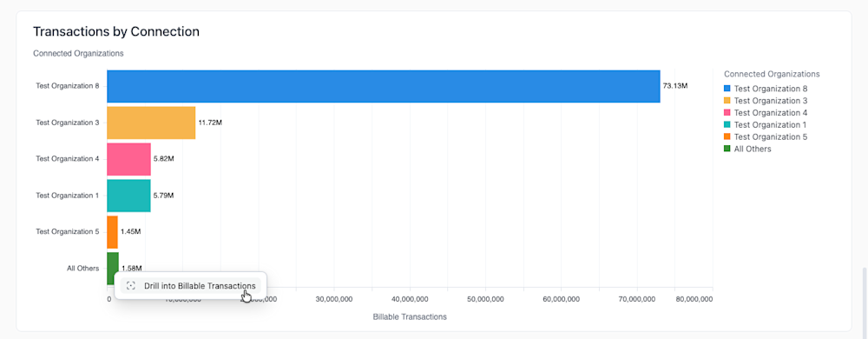Click Drill into Billable Transactions menu item

coord(191,286)
